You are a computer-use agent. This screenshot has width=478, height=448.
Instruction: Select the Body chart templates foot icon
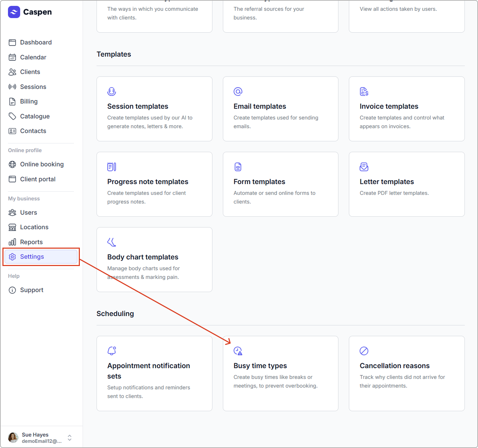111,242
